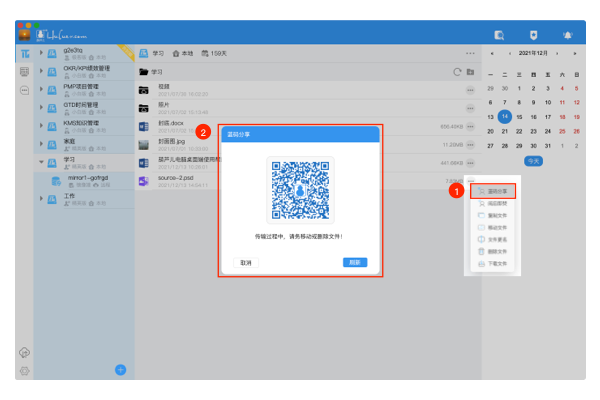Screen dimensions: 600x400
Task: Expand the g2e3tq space
Action: click(x=41, y=52)
